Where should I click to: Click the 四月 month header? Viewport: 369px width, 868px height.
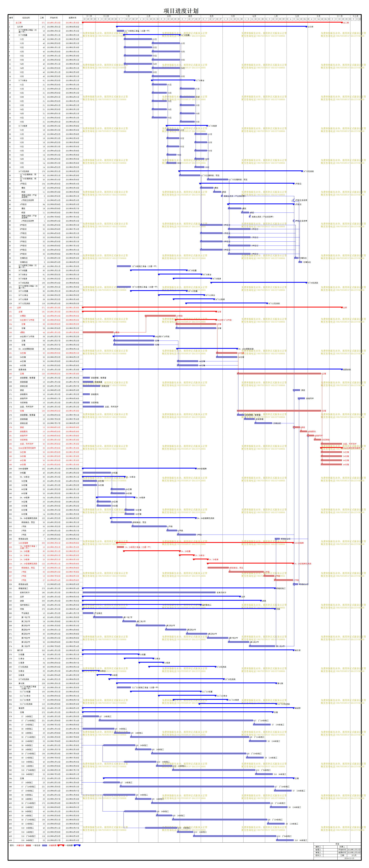(190, 16)
